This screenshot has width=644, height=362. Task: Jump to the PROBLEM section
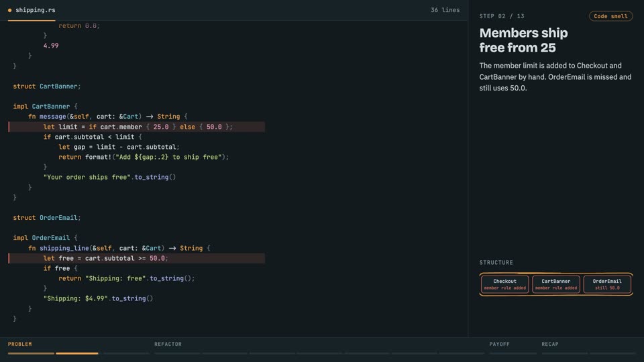19,344
